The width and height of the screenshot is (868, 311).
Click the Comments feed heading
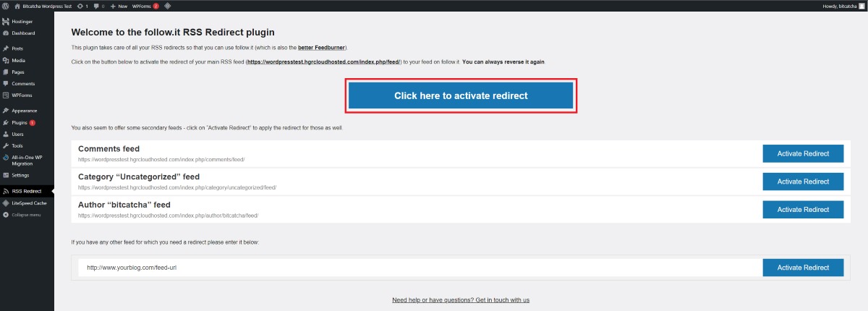click(109, 149)
